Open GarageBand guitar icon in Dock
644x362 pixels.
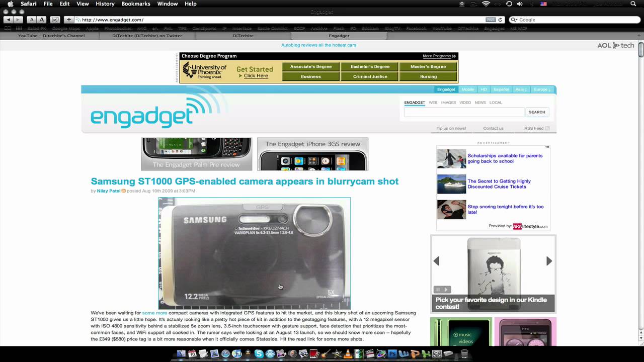pos(326,354)
